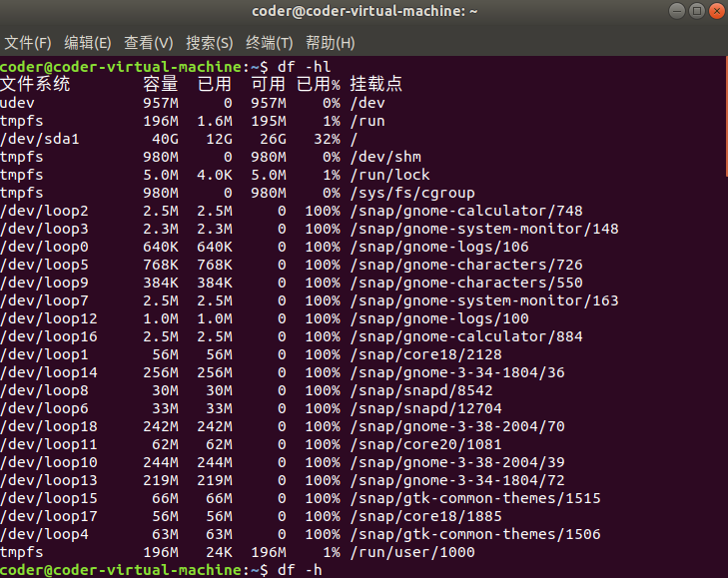Minimize the terminal window
Screen dimensions: 728x578
pyautogui.click(x=676, y=11)
